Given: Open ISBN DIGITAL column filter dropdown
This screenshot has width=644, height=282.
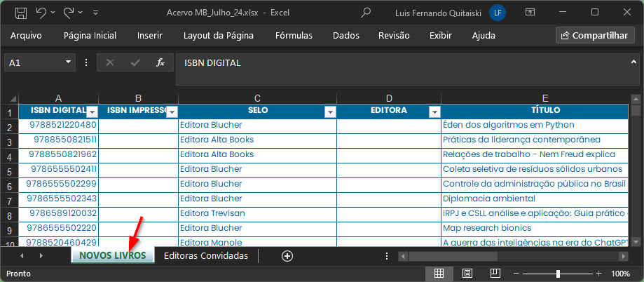Looking at the screenshot, I should (92, 112).
